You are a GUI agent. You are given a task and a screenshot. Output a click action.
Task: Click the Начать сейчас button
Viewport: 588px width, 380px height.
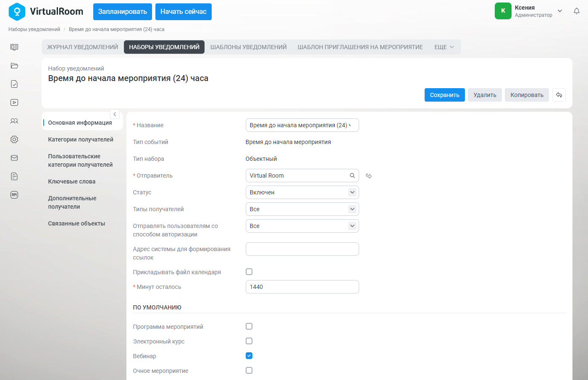(x=184, y=12)
